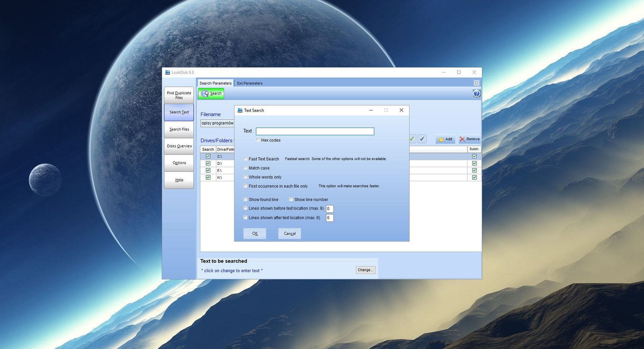Toggle the Show found line checkbox

pos(245,199)
